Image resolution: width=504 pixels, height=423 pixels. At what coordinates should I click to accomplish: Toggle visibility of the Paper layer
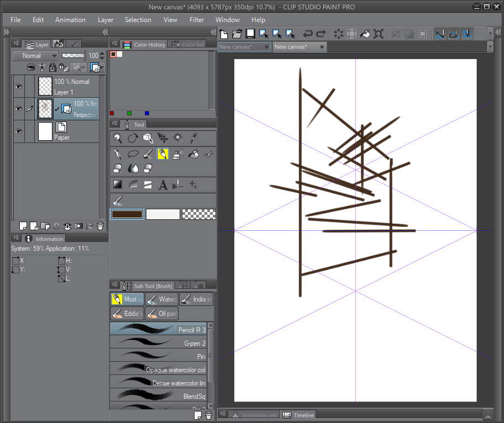coord(19,131)
